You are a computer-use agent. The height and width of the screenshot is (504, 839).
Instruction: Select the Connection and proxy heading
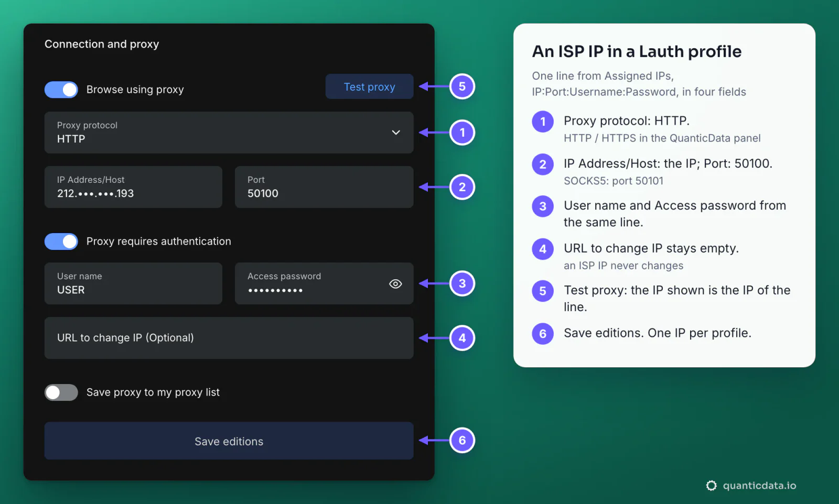tap(102, 44)
